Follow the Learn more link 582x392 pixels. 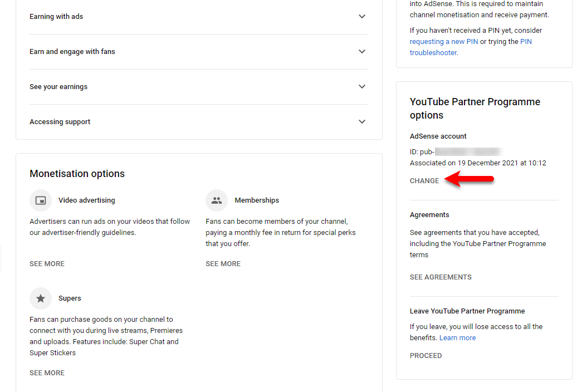coord(458,338)
